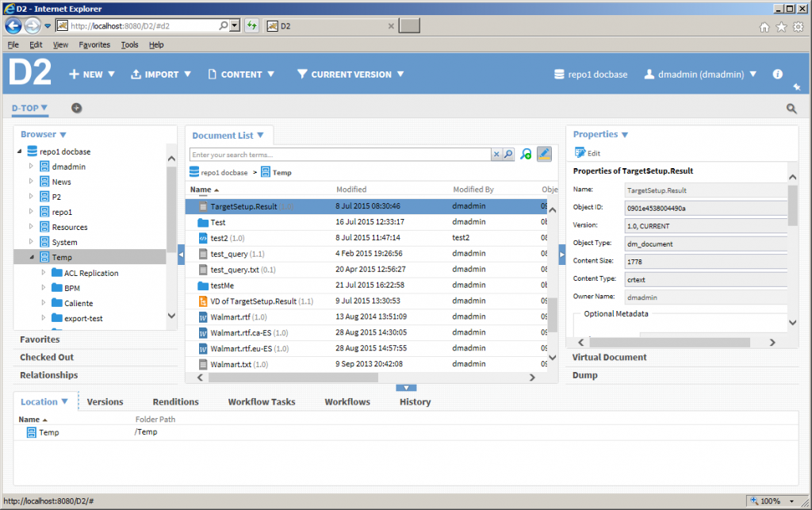The width and height of the screenshot is (812, 510).
Task: Click the pin icon below the user menu
Action: [x=796, y=88]
